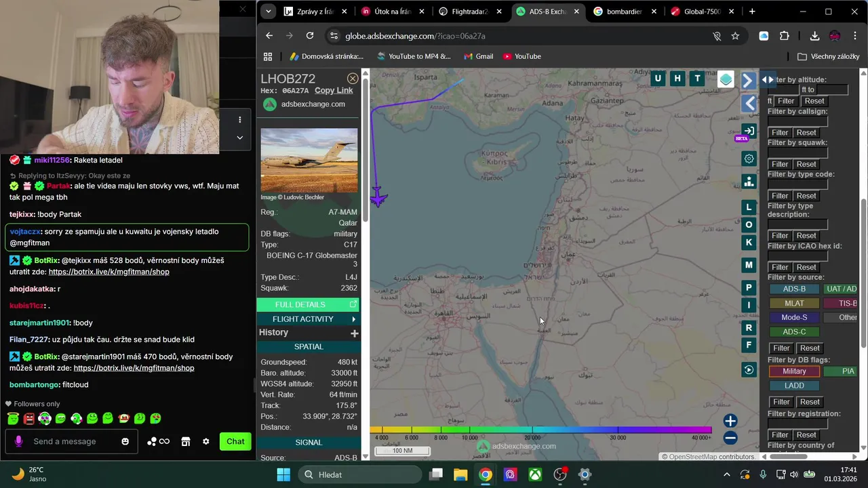This screenshot has width=868, height=488.
Task: Click the R map option button
Action: tap(749, 327)
